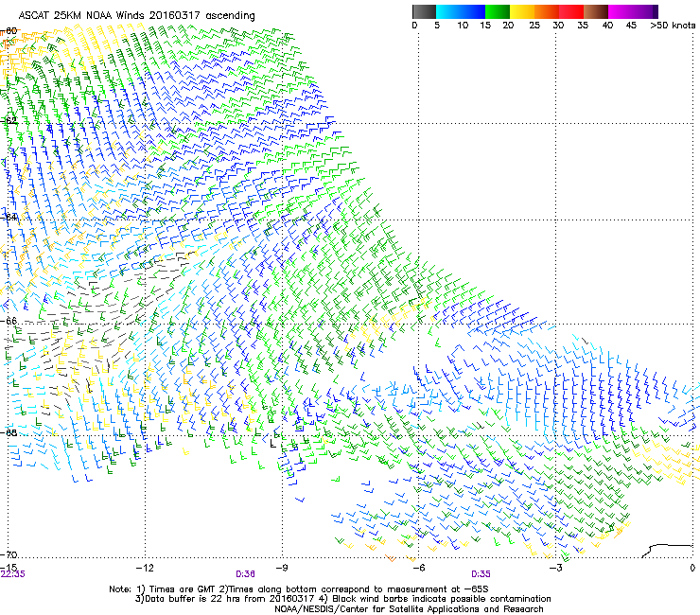
Task: Click the brown 35-40 knots legend swatch
Action: (x=596, y=11)
